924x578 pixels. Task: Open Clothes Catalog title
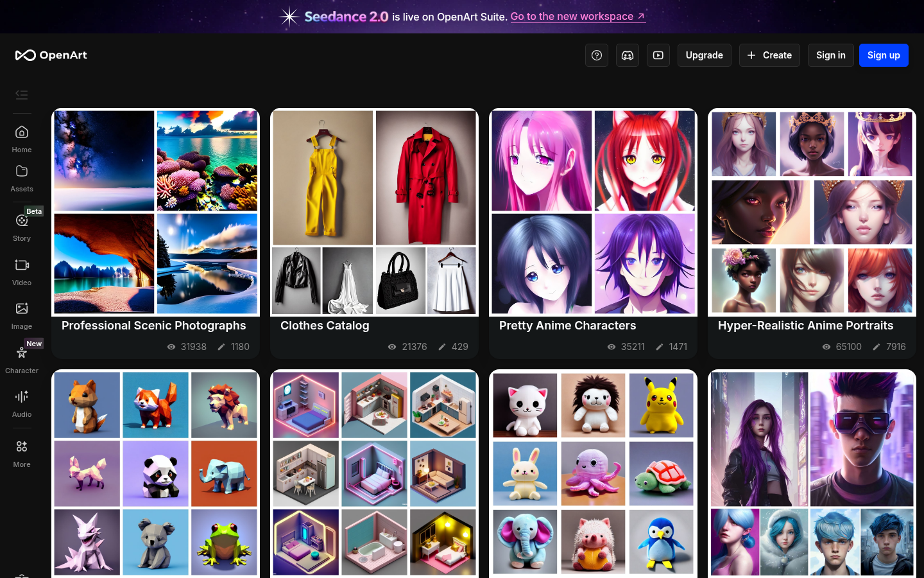(x=325, y=326)
